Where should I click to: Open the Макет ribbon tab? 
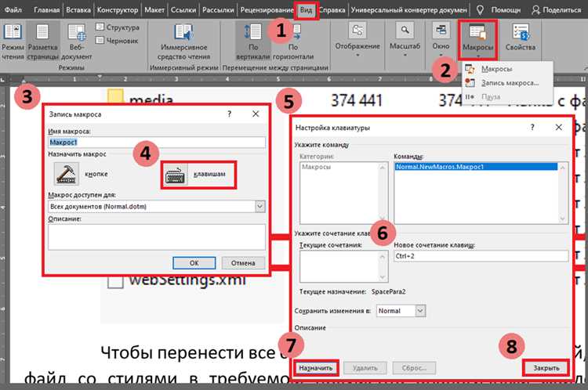pos(154,10)
